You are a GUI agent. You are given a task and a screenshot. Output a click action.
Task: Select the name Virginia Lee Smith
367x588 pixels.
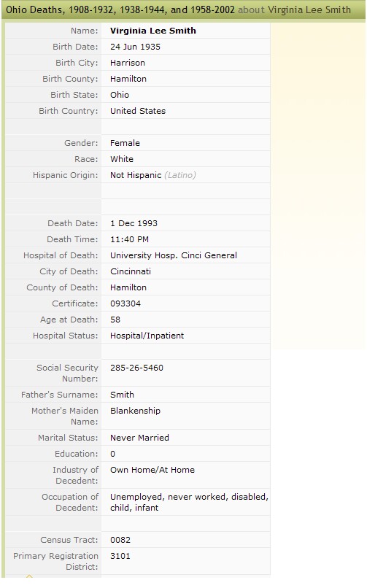(153, 31)
